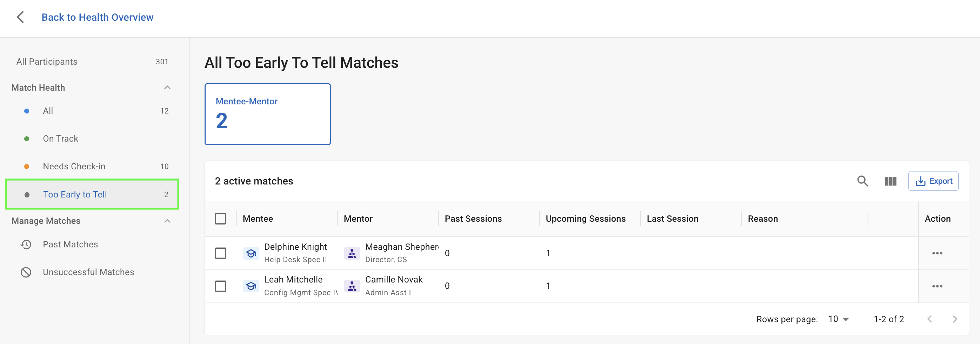The width and height of the screenshot is (980, 344).
Task: Export the active matches table
Action: tap(933, 181)
